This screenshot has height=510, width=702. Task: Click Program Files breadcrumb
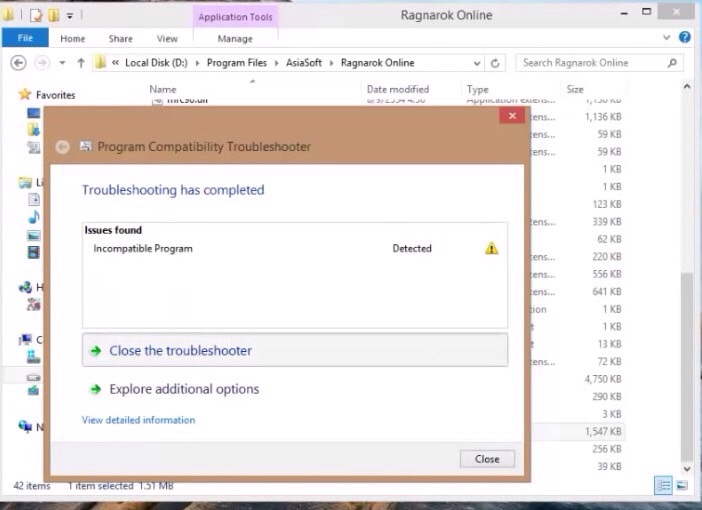click(x=236, y=63)
